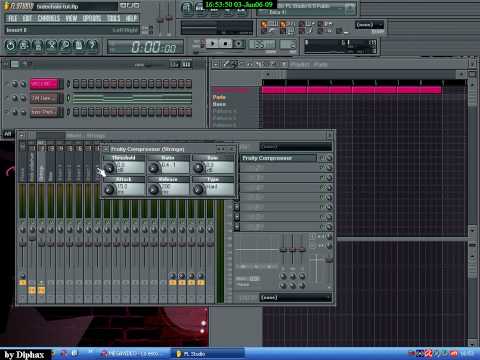Screen dimensions: 480x360
Task: Select the pencil draw tool in playlist toolbar
Action: (x=226, y=64)
